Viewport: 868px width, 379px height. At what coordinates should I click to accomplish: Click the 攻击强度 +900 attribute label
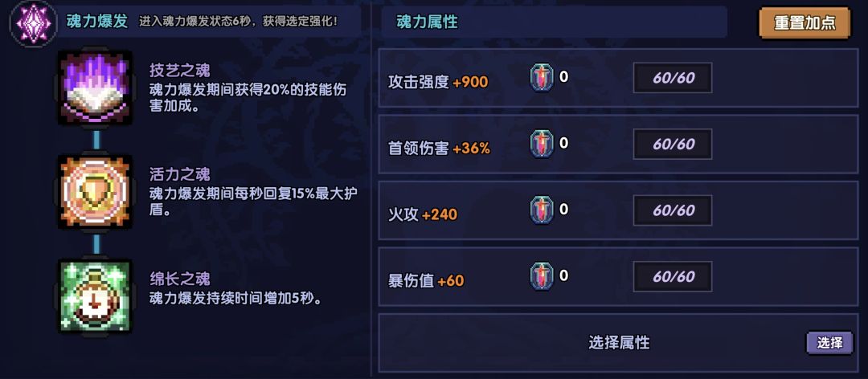(x=438, y=81)
